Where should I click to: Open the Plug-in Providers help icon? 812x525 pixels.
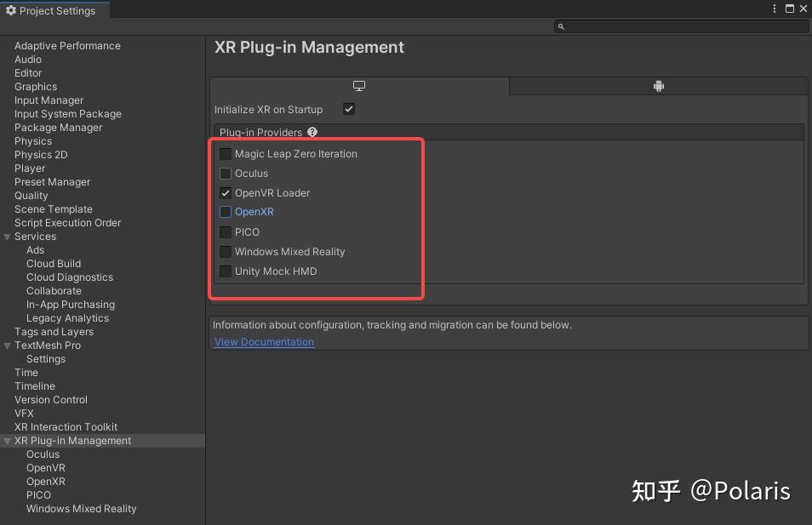312,133
